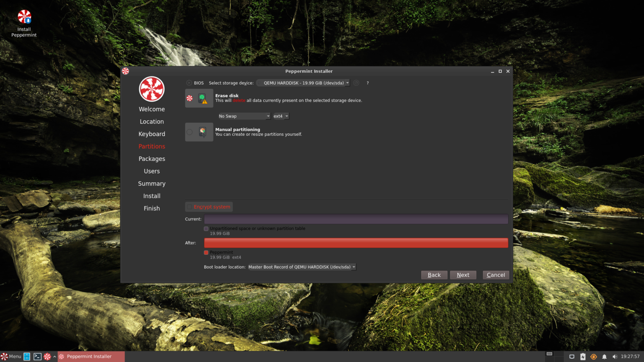Viewport: 644px width, 362px height.
Task: Open the terminal launcher in the taskbar
Action: tap(37, 357)
